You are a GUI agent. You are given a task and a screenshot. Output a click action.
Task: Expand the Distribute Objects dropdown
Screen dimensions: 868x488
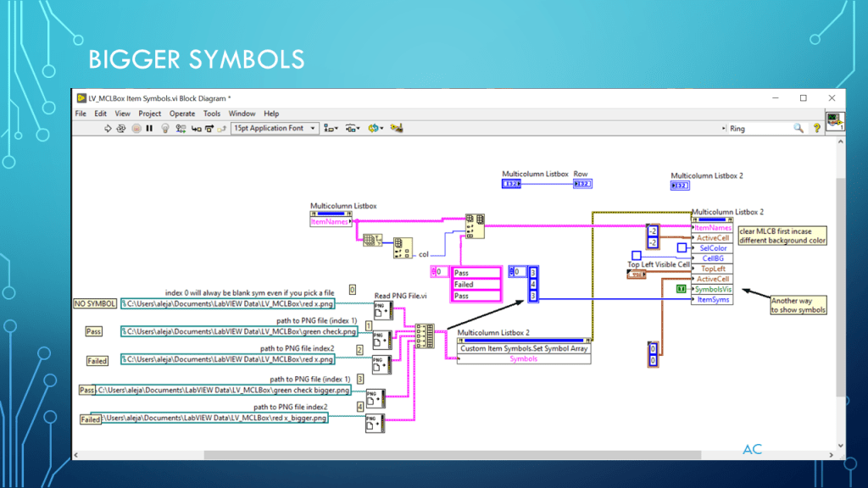(x=351, y=129)
